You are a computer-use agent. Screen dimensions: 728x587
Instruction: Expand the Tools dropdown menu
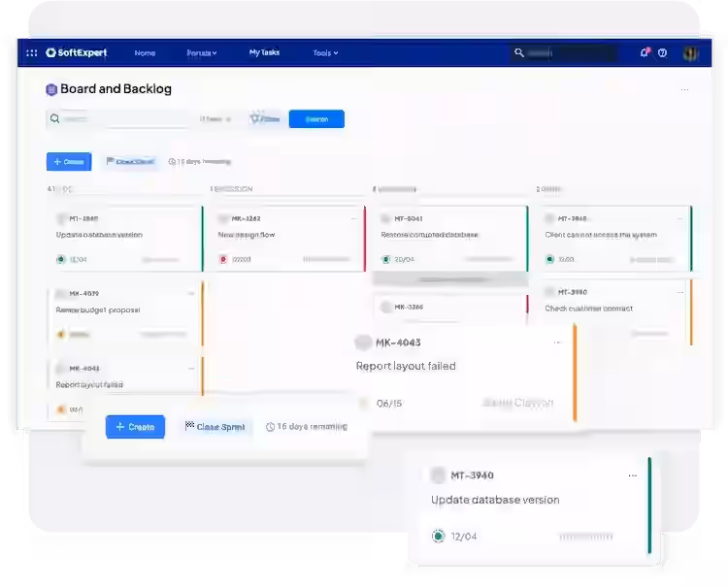(325, 53)
